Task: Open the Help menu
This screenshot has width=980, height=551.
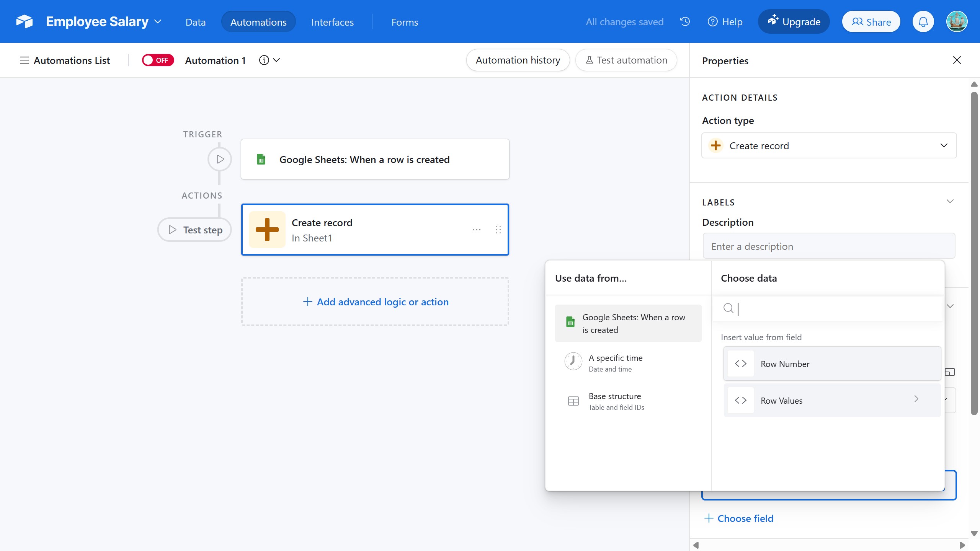Action: point(725,22)
